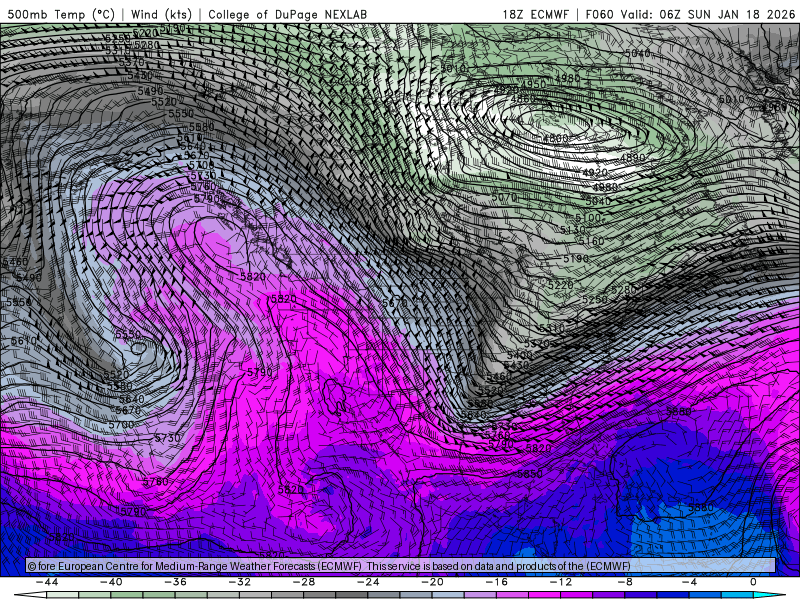The image size is (800, 600).
Task: Click the 4800 contour label in the low center
Action: point(556,138)
